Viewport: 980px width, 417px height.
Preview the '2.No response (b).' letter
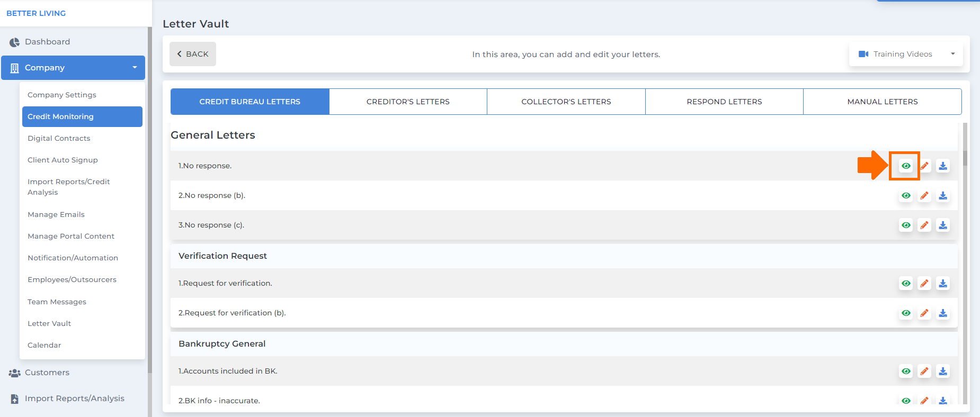(906, 195)
